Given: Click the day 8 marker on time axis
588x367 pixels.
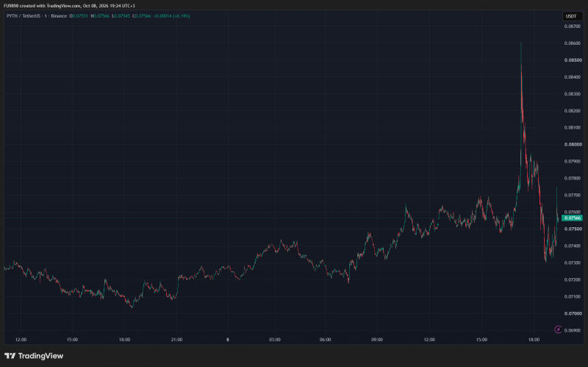Looking at the screenshot, I should pos(228,340).
